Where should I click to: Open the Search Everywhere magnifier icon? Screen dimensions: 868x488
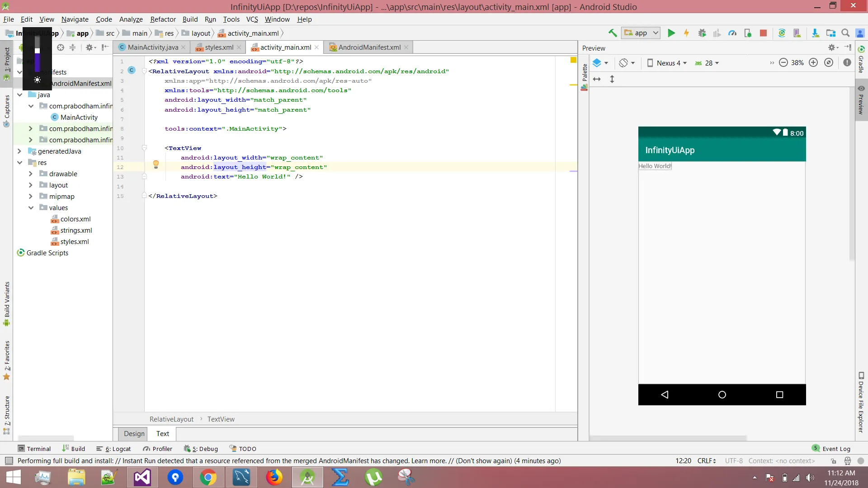[x=845, y=33]
